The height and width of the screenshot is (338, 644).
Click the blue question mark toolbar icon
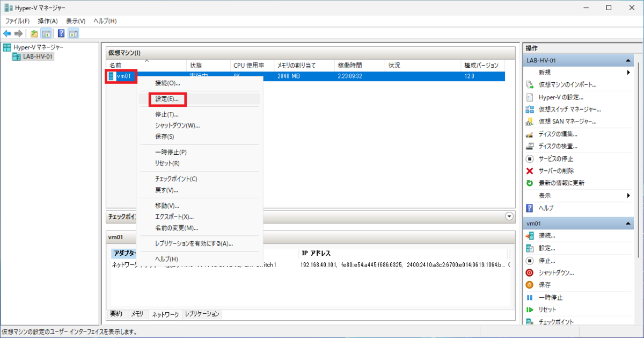pos(61,34)
